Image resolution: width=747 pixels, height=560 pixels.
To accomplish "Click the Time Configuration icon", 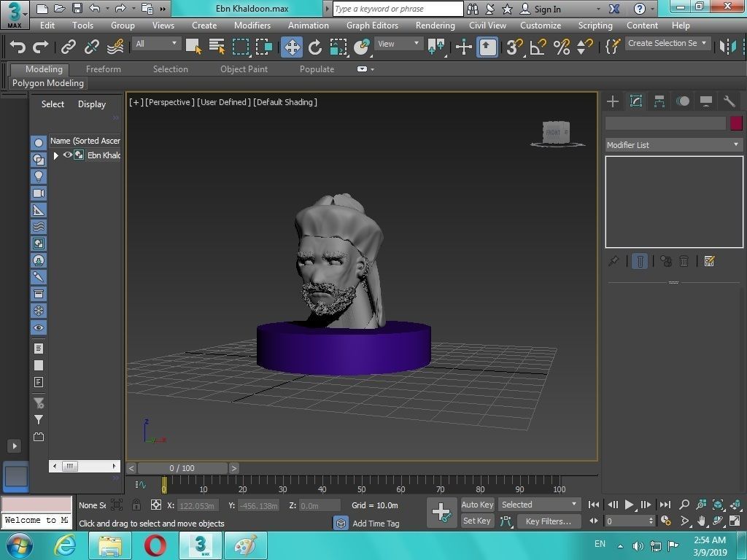I will [x=665, y=521].
